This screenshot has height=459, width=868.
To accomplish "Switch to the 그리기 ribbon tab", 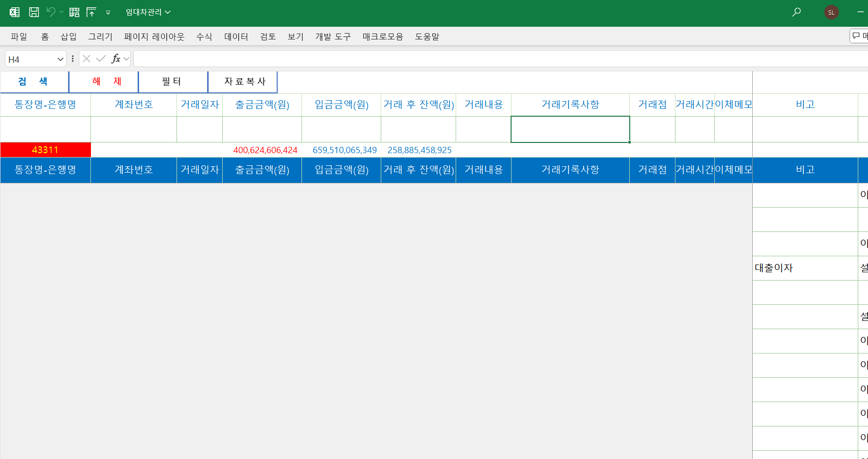I will tap(100, 36).
